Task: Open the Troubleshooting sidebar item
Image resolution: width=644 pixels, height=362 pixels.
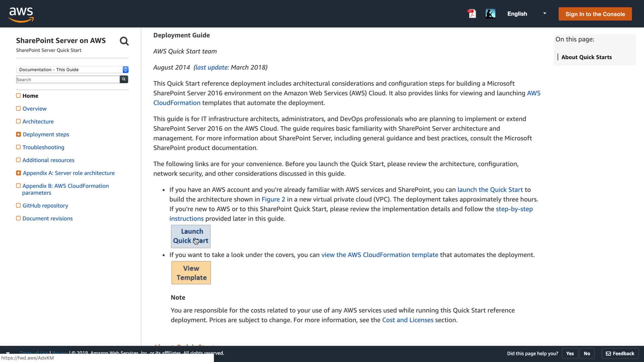Action: pyautogui.click(x=43, y=147)
